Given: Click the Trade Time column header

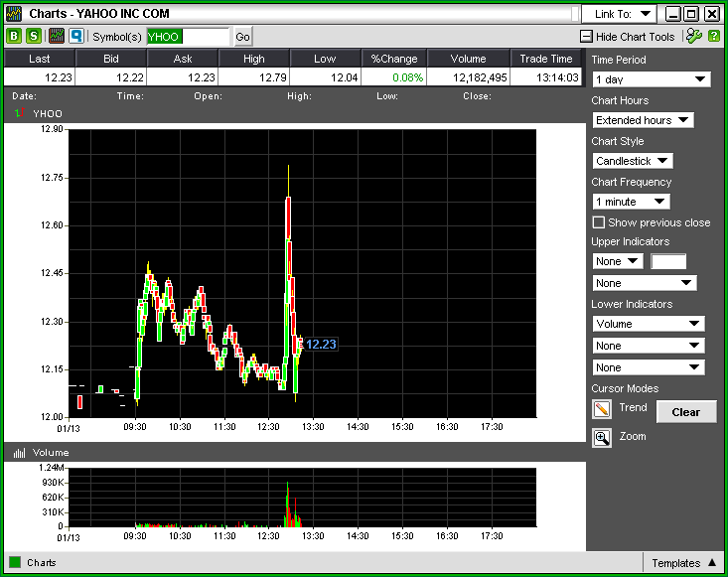Looking at the screenshot, I should 546,59.
